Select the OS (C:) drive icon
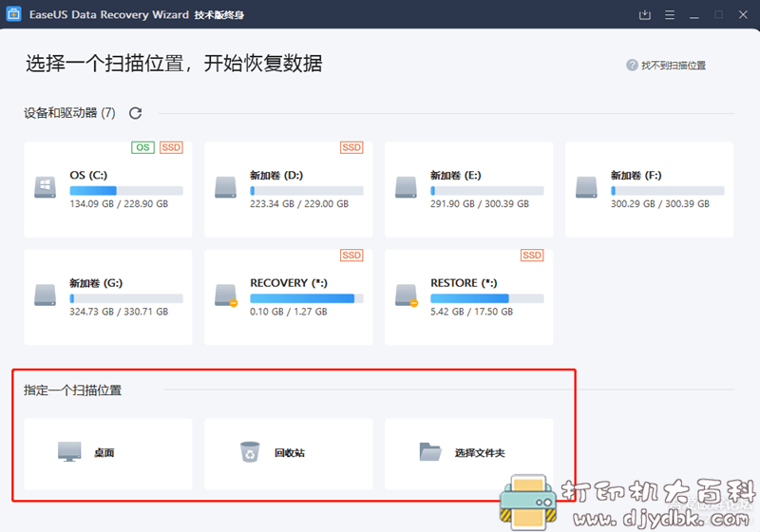This screenshot has width=760, height=532. (45, 187)
